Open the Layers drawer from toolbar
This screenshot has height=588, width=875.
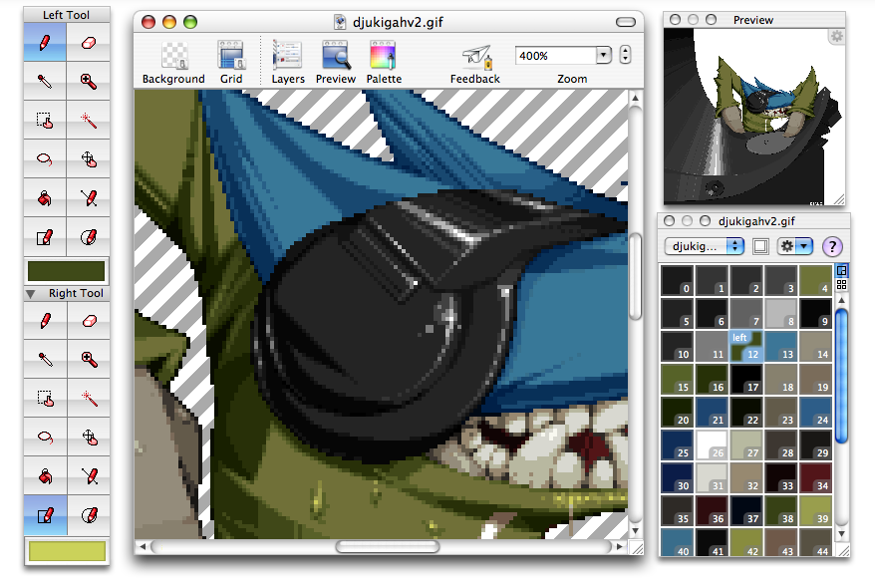(x=288, y=62)
